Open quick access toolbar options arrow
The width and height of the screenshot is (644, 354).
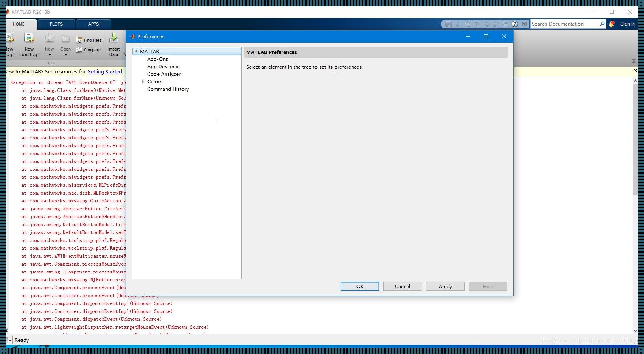point(524,24)
